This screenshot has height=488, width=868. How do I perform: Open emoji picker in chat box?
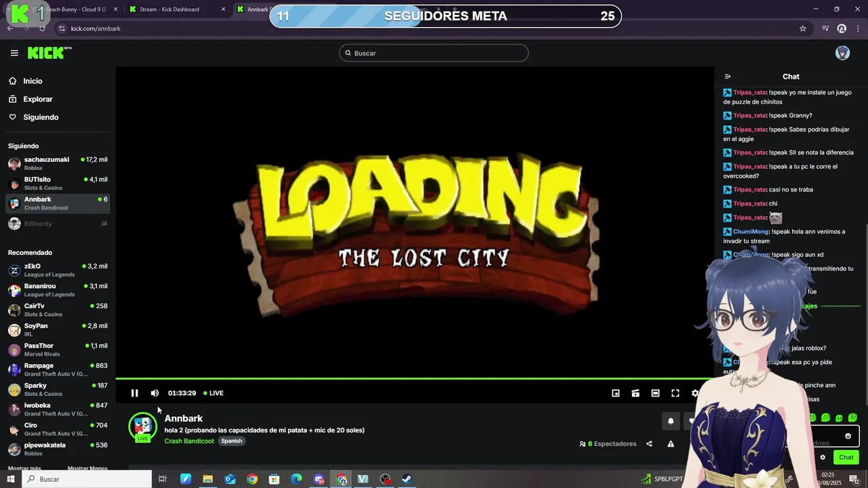click(848, 436)
